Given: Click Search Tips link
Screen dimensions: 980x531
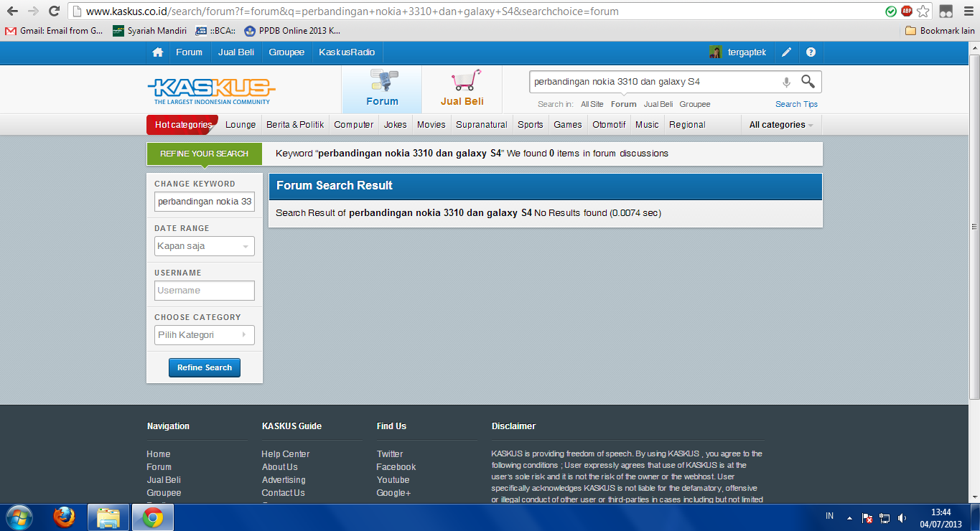Looking at the screenshot, I should pos(796,104).
